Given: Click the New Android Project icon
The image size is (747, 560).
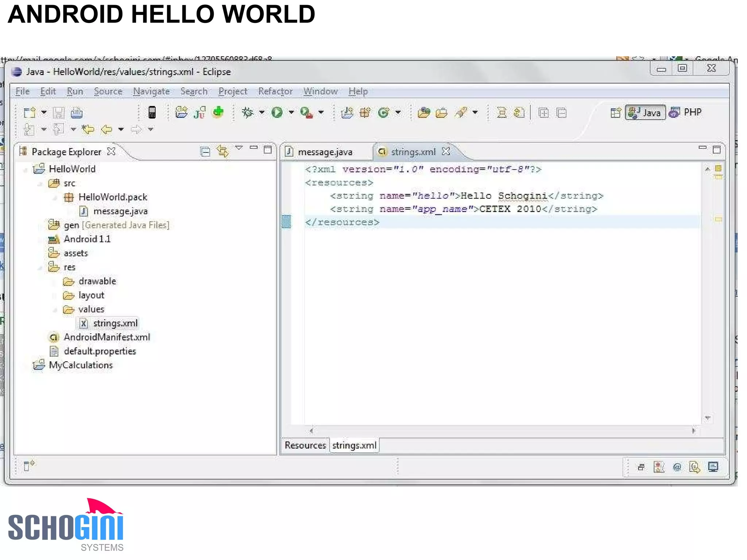Looking at the screenshot, I should coord(181,112).
